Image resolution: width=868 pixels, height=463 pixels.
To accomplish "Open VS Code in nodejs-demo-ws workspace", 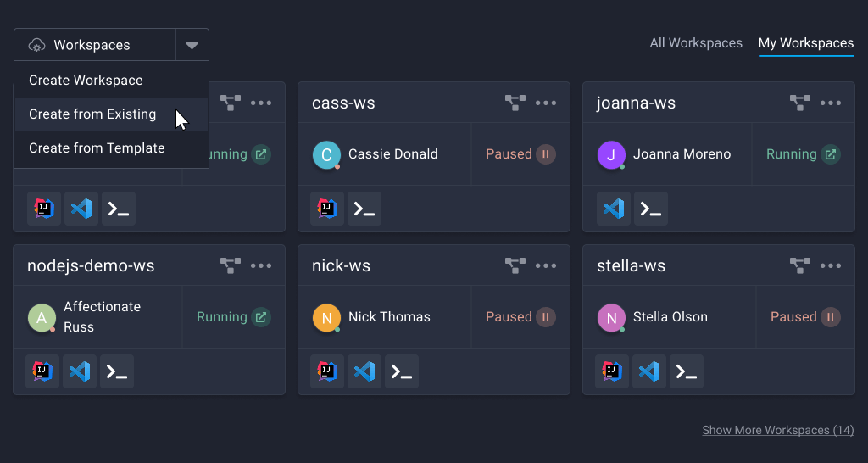I will click(x=80, y=371).
